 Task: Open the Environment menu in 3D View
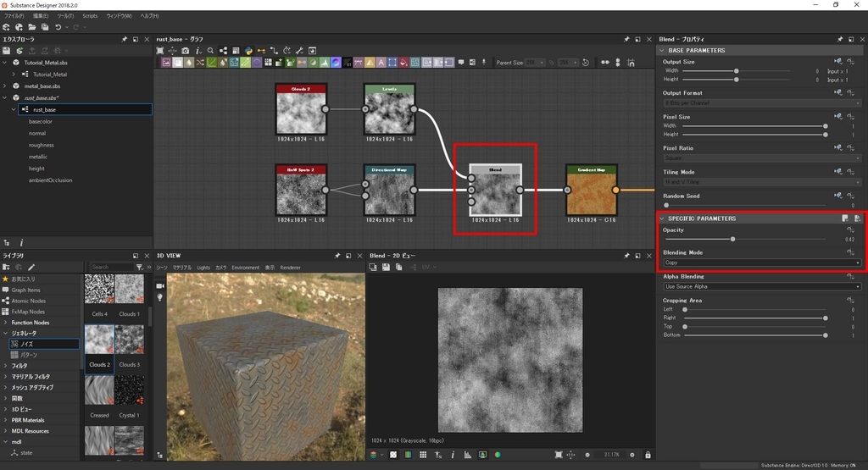tap(246, 268)
